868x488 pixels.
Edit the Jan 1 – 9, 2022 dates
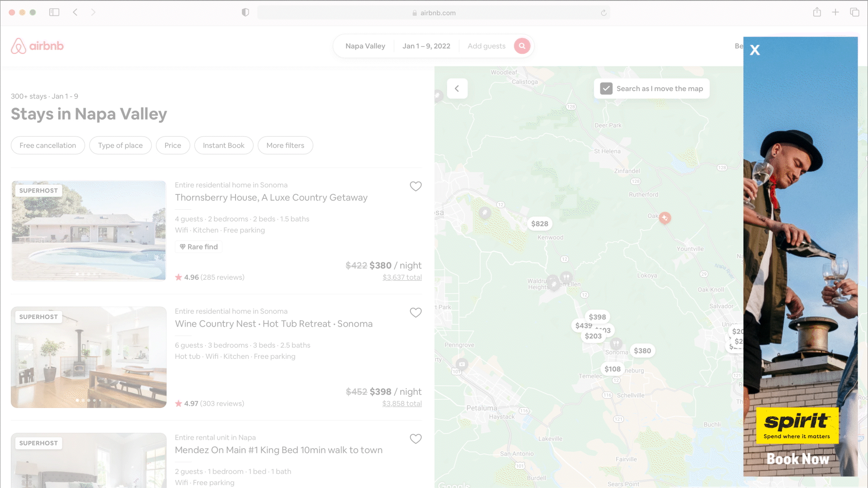(x=426, y=46)
